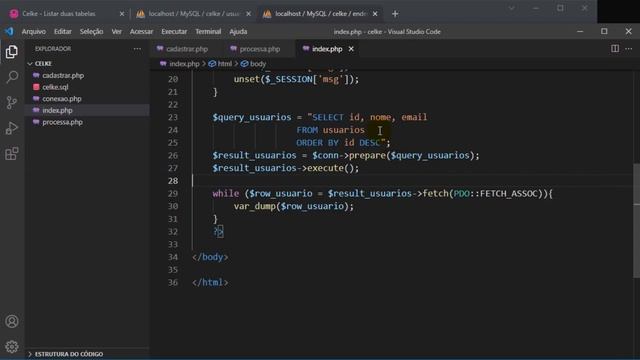Image resolution: width=640 pixels, height=360 pixels.
Task: Open the Editar menu
Action: coord(63,31)
